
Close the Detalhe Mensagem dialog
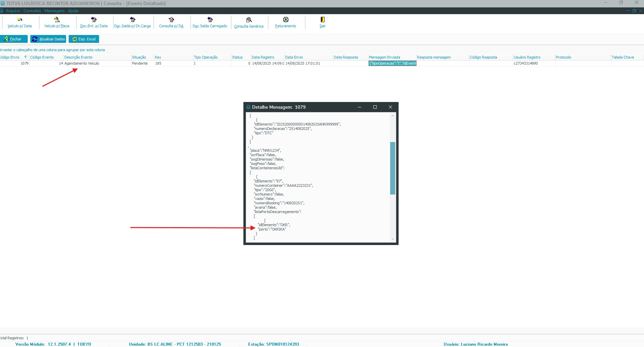pos(391,107)
